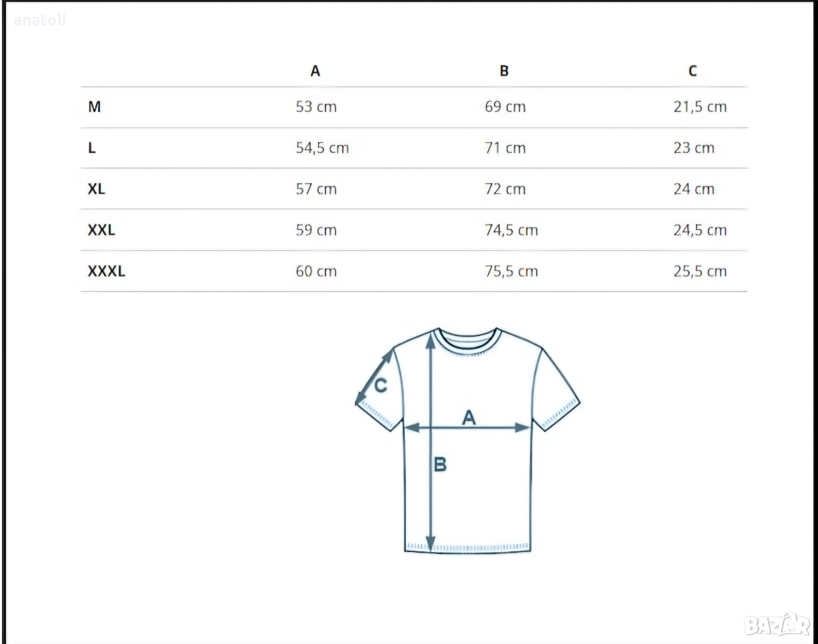Click the letter B inside the shirt diagram
The height and width of the screenshot is (644, 818).
pyautogui.click(x=440, y=464)
